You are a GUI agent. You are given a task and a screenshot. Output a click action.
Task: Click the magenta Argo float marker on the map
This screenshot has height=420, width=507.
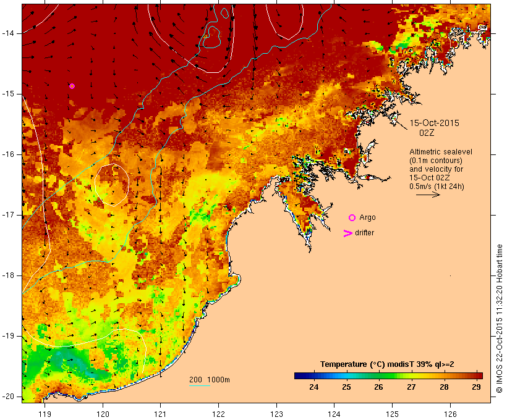(x=72, y=86)
